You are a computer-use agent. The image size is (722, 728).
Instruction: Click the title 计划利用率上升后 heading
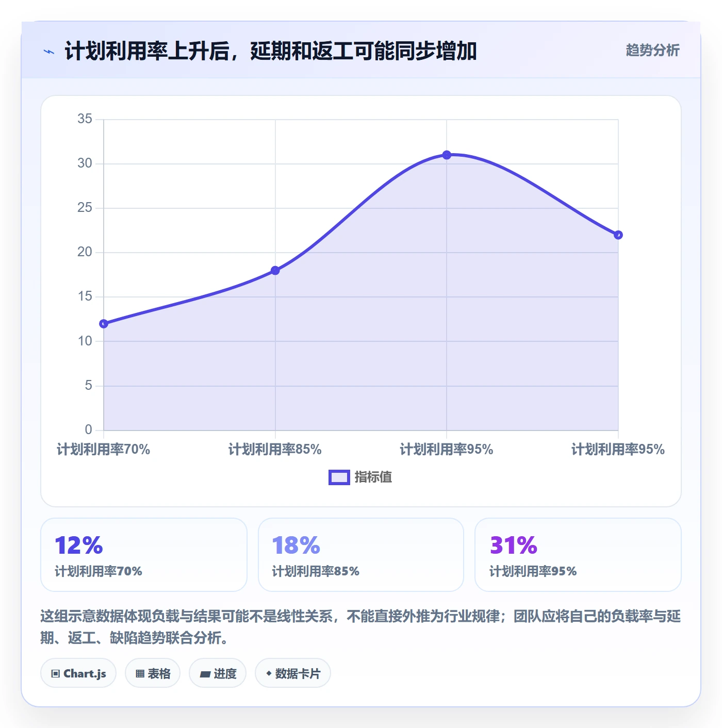point(271,51)
